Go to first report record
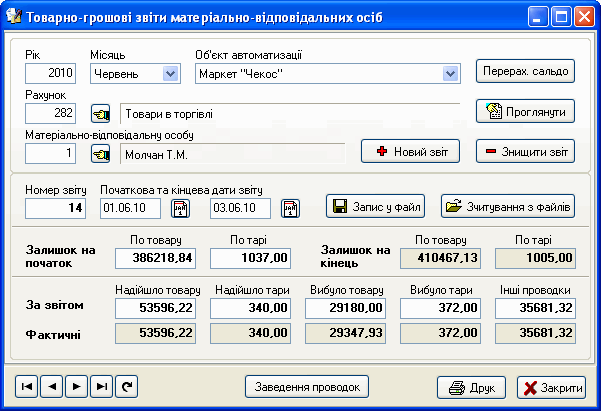The height and width of the screenshot is (411, 601). pyautogui.click(x=26, y=386)
